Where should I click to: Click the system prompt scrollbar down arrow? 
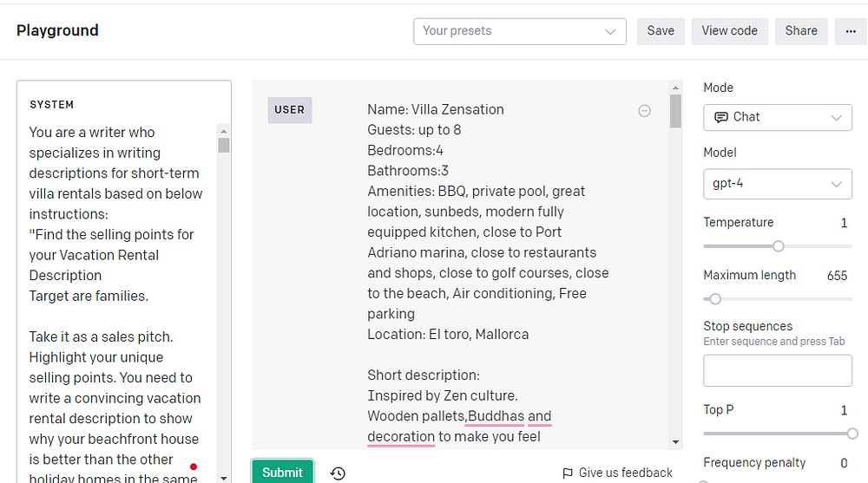(223, 477)
